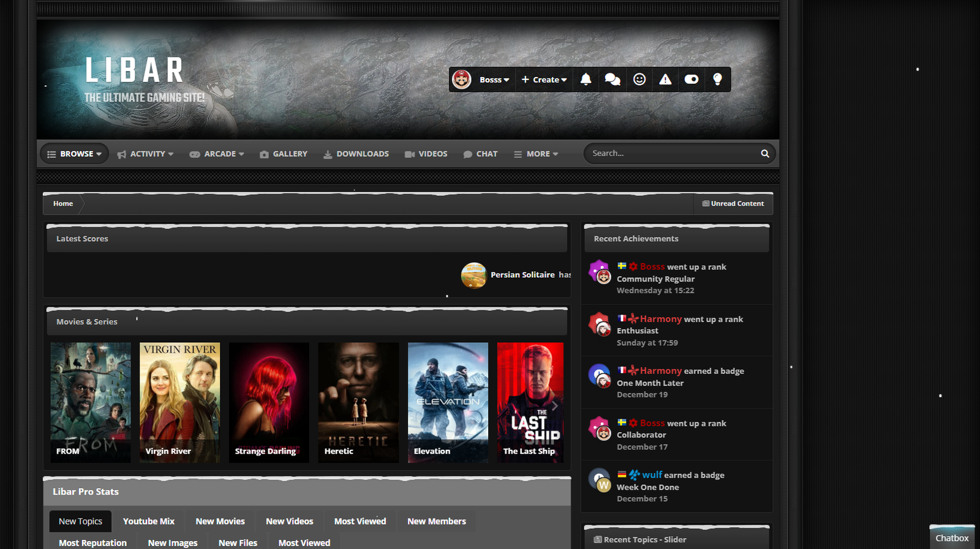Open the Chatbox panel
The width and height of the screenshot is (980, 549).
[x=952, y=537]
